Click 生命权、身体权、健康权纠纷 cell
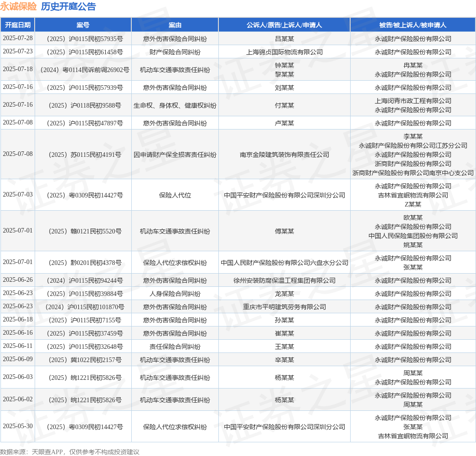476x456 pixels. tap(175, 105)
